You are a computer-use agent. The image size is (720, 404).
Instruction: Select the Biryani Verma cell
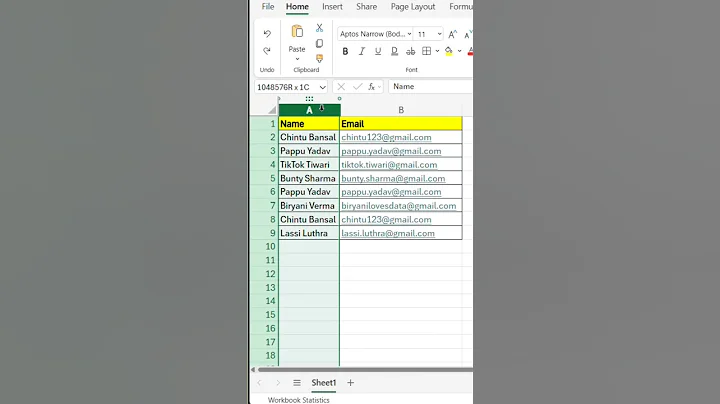tap(309, 206)
